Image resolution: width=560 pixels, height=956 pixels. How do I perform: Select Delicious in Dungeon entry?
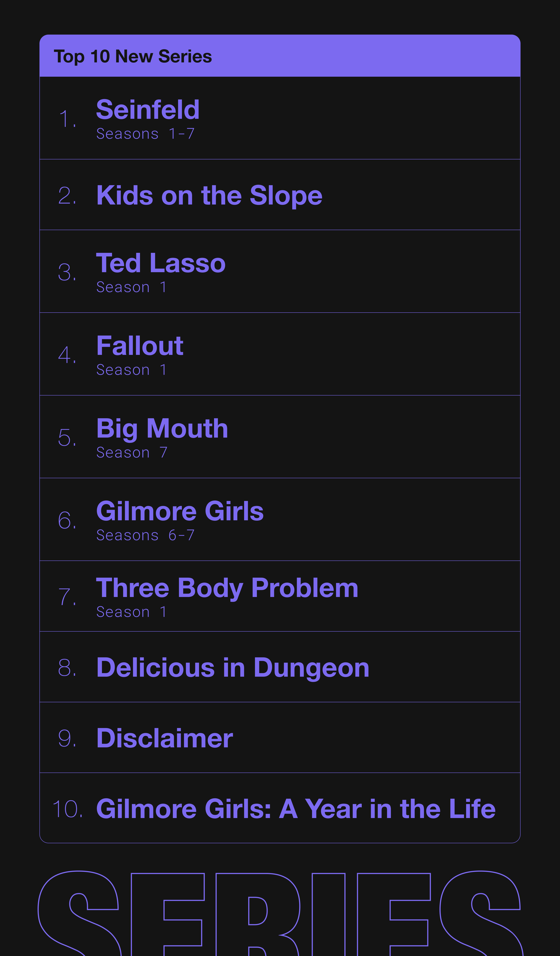[233, 668]
